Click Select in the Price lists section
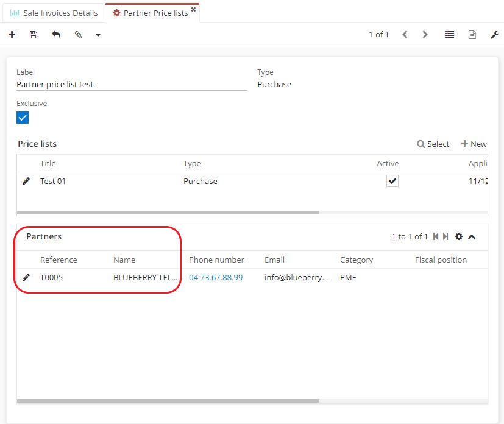Viewport: 504px width, 424px height. click(433, 144)
